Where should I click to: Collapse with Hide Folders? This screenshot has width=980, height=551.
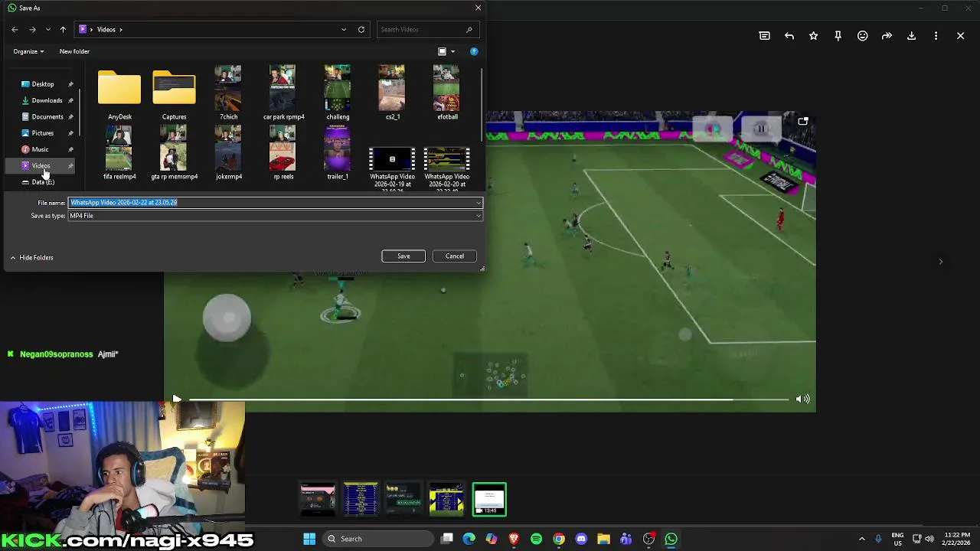pos(32,258)
